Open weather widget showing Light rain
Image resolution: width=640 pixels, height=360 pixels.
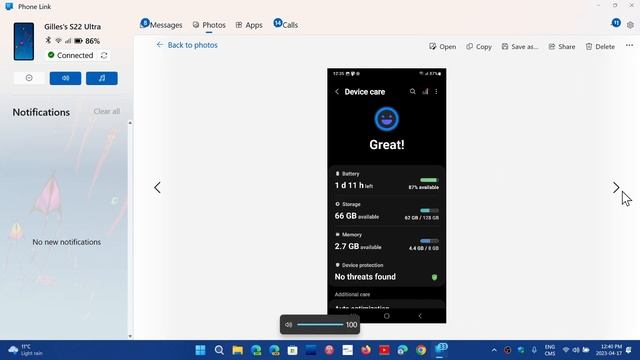25,350
